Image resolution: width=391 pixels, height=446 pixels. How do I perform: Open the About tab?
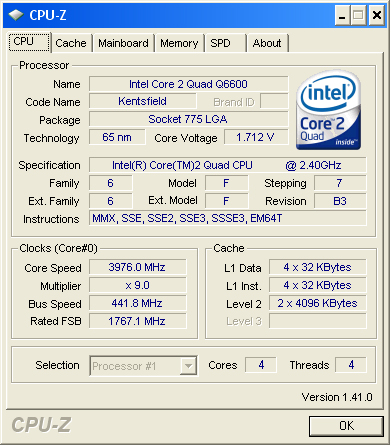coord(267,43)
